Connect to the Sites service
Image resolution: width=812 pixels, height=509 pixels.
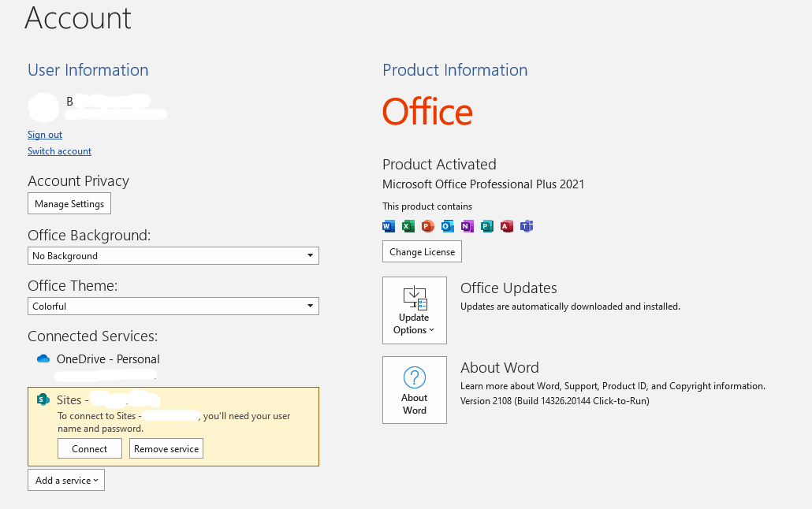coord(90,448)
